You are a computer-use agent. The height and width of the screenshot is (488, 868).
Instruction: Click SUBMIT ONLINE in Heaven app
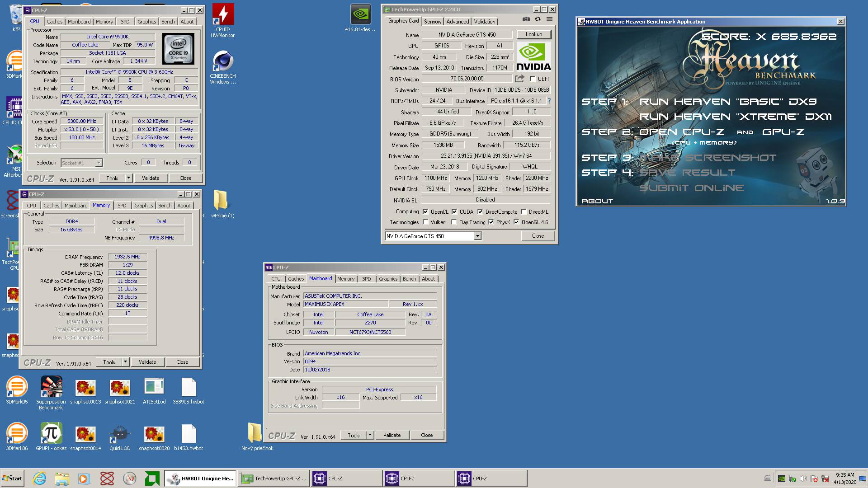click(691, 188)
